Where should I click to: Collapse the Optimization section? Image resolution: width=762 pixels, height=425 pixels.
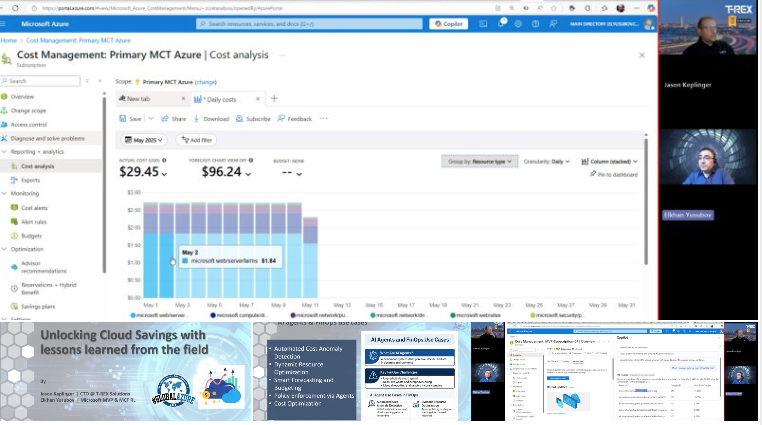tap(4, 249)
